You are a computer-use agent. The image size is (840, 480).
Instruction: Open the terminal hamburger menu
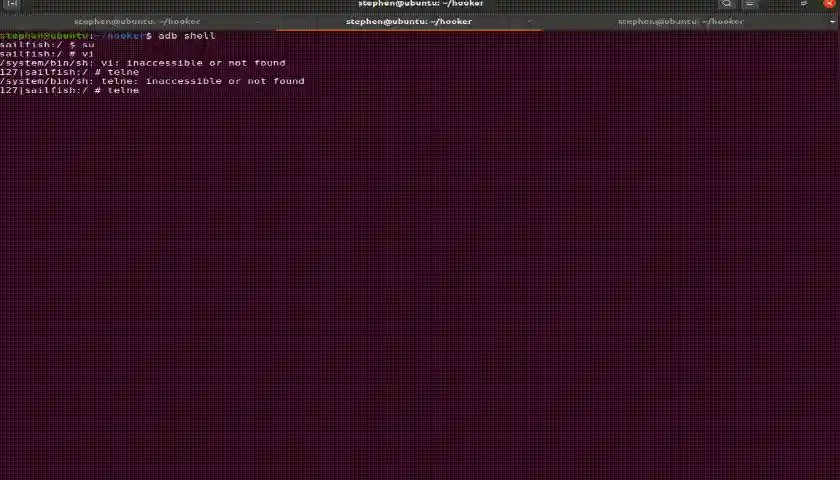(749, 4)
